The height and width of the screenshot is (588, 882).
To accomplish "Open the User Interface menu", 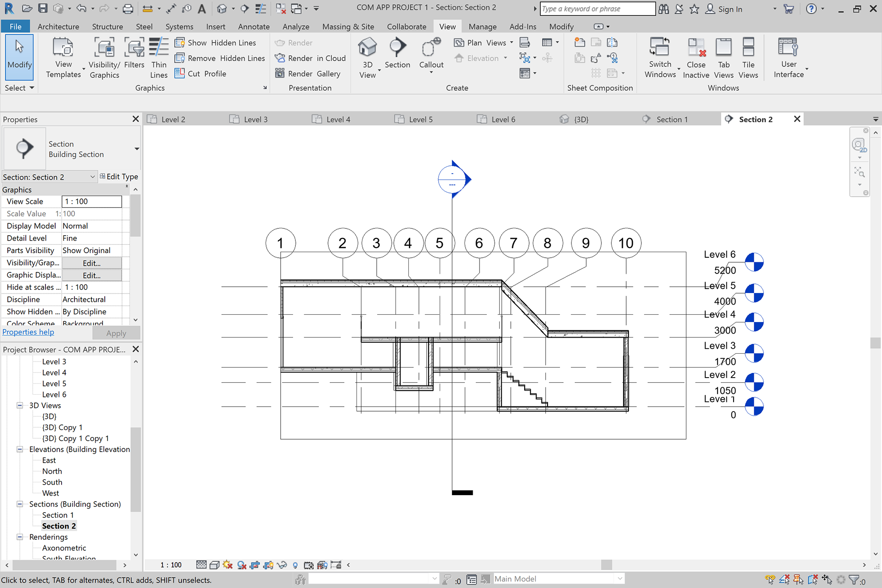I will (789, 58).
